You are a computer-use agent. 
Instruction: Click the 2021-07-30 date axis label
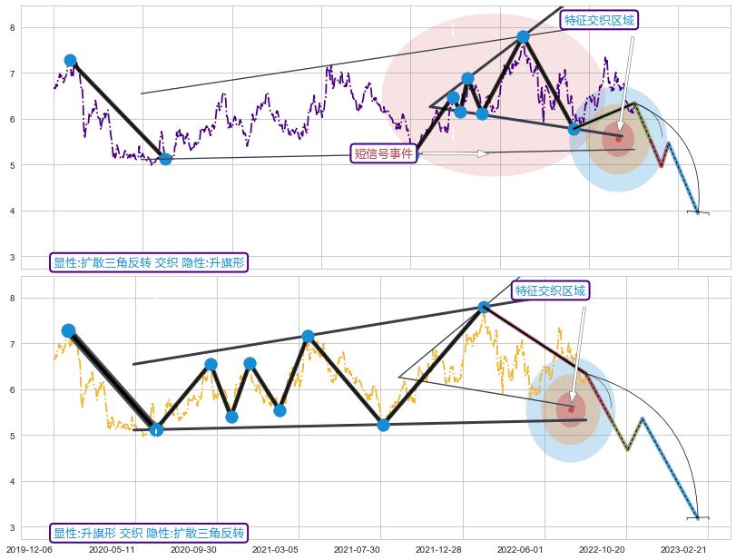click(357, 549)
